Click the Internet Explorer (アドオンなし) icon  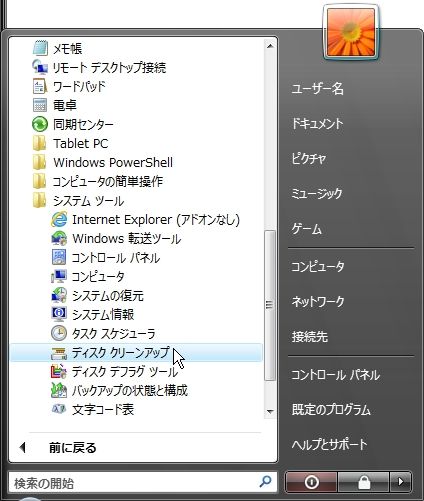click(59, 219)
